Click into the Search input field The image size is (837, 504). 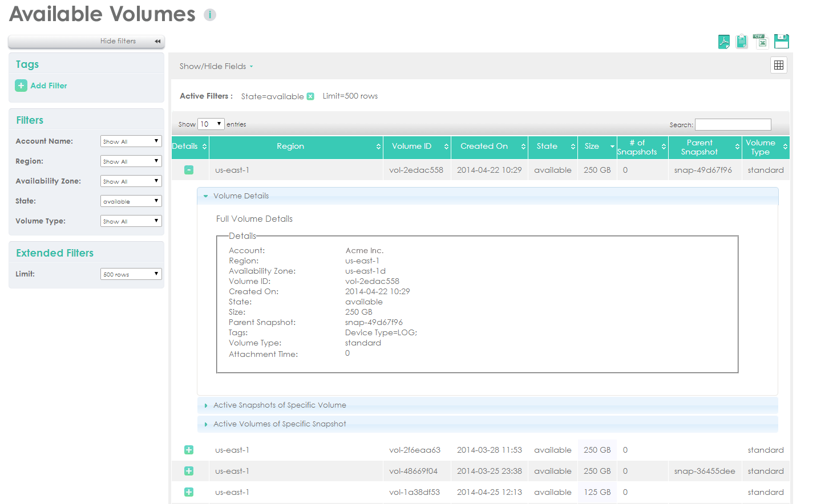click(733, 124)
